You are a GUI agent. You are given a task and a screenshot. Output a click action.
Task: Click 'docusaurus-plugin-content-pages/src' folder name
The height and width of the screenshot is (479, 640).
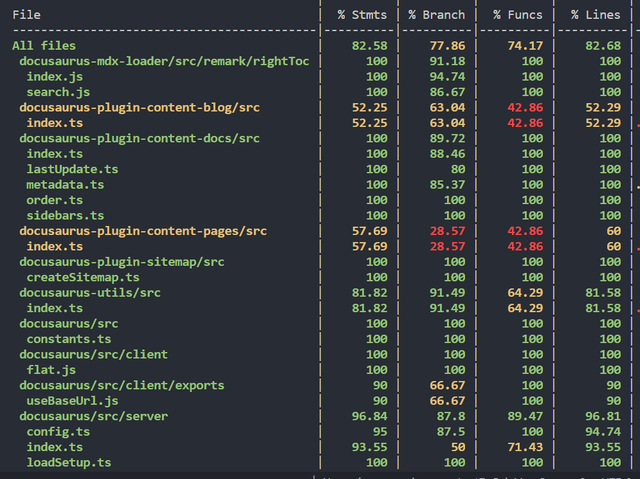coord(143,231)
